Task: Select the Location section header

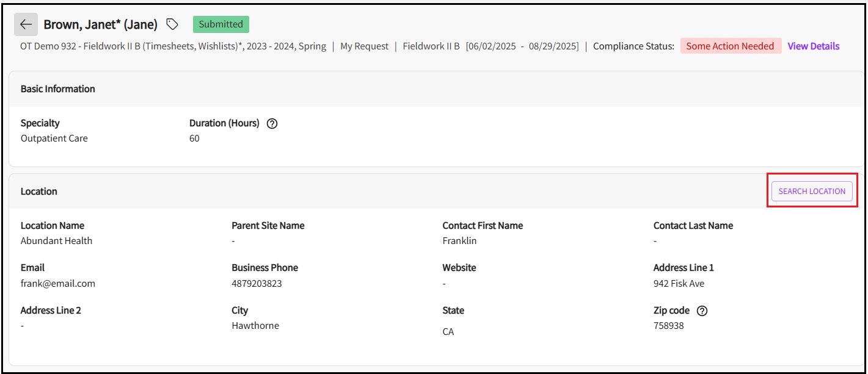Action: (39, 192)
